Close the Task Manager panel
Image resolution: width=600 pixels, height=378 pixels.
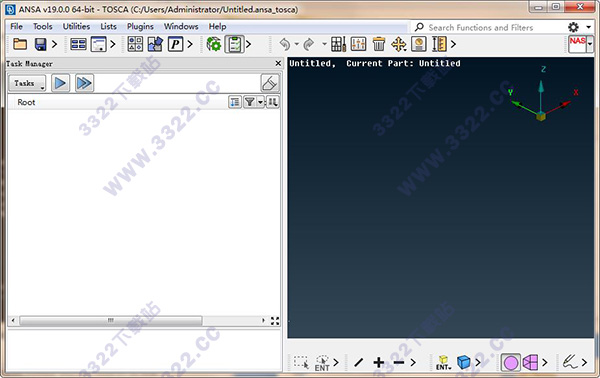[278, 64]
